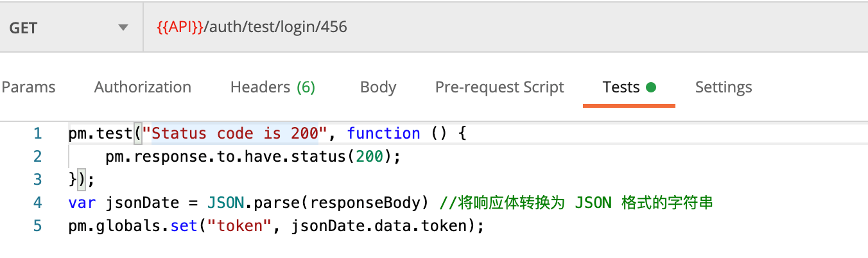Select the Headers (6) tab
Screen dimensions: 868x258
point(272,87)
